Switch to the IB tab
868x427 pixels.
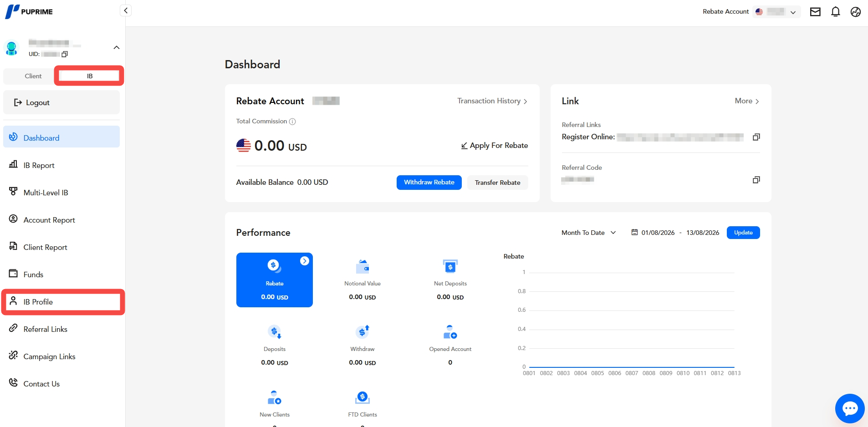coord(90,76)
